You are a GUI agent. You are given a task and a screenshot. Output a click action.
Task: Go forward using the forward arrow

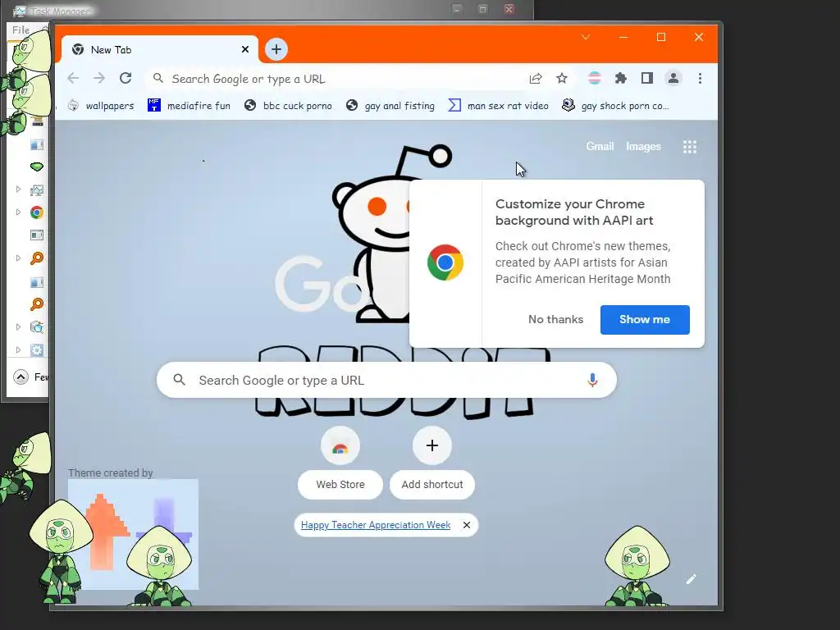[x=99, y=78]
